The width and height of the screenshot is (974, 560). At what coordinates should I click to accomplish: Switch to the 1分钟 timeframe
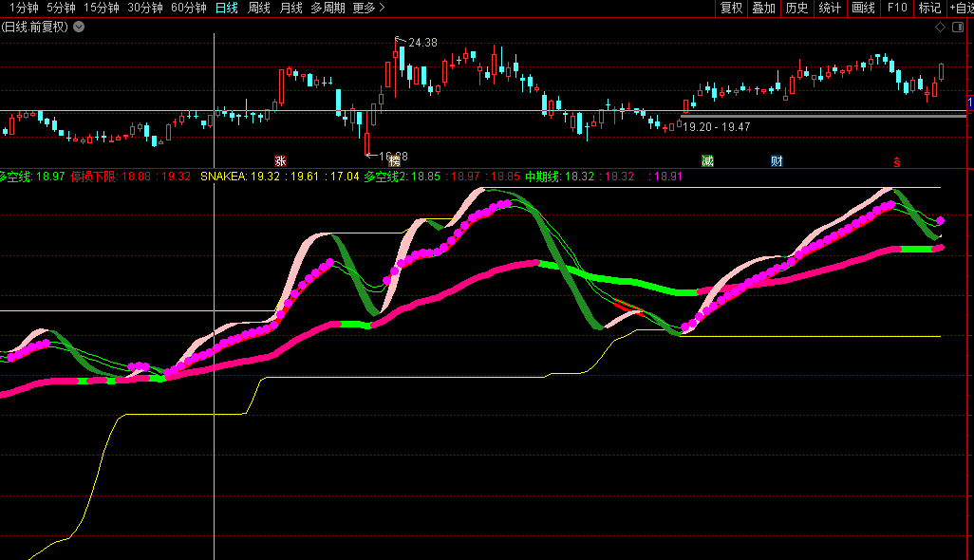(x=24, y=9)
